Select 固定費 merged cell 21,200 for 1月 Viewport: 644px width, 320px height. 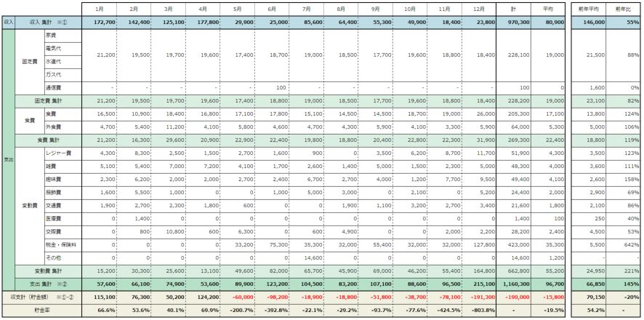(99, 55)
